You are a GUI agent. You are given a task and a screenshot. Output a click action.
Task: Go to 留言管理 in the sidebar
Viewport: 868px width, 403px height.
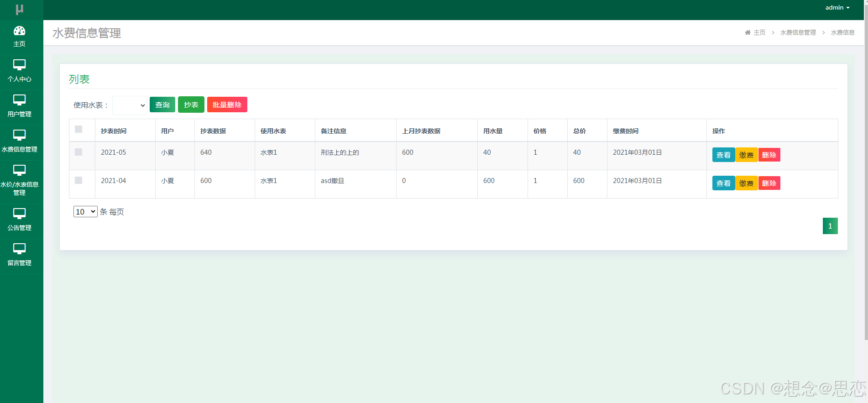pos(19,263)
